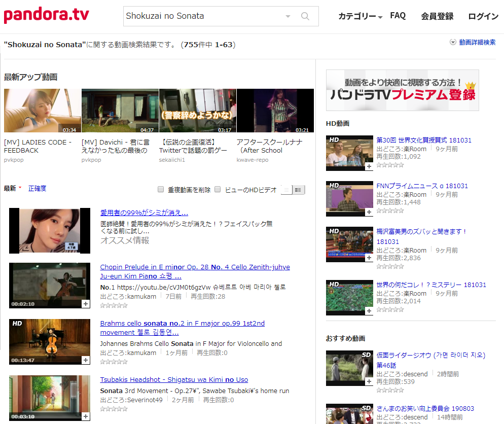The image size is (504, 424).
Task: Open the 最新 sort dropdown
Action: coord(13,188)
